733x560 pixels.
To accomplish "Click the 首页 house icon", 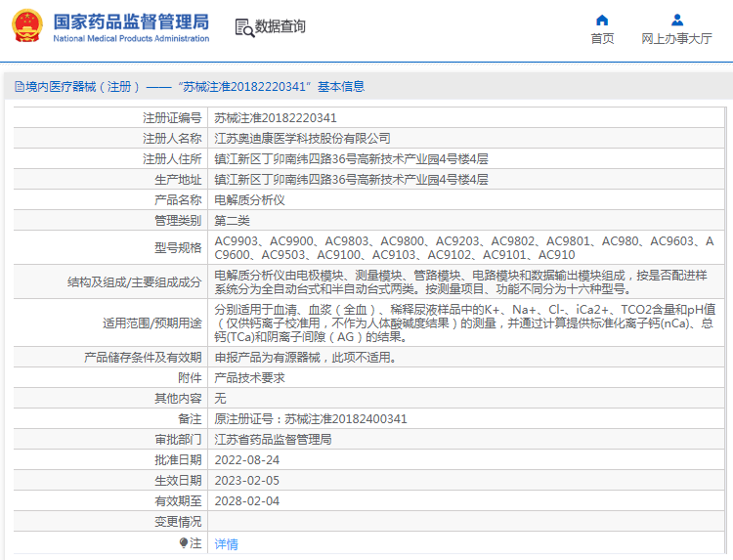I will pos(602,20).
